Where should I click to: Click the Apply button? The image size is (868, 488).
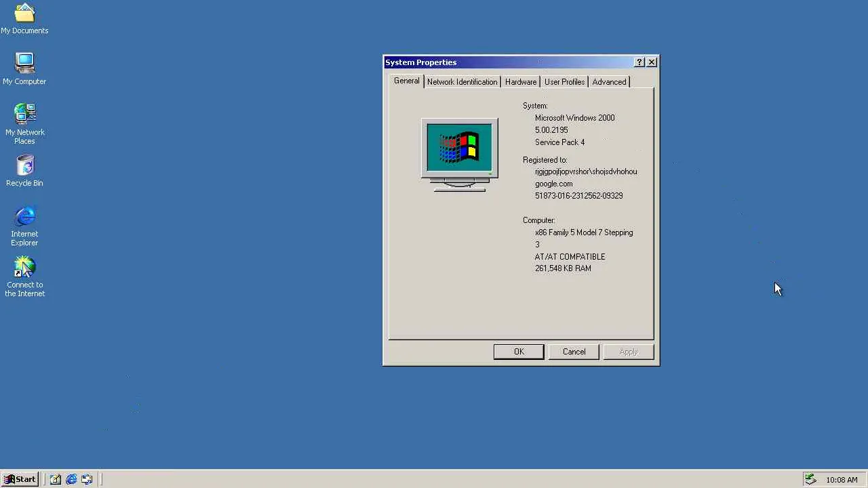coord(629,352)
